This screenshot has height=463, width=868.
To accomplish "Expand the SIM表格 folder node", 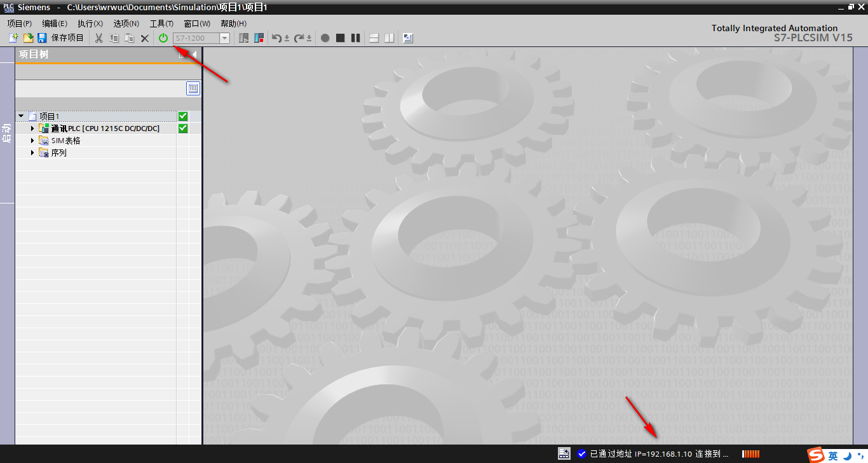I will [x=32, y=141].
